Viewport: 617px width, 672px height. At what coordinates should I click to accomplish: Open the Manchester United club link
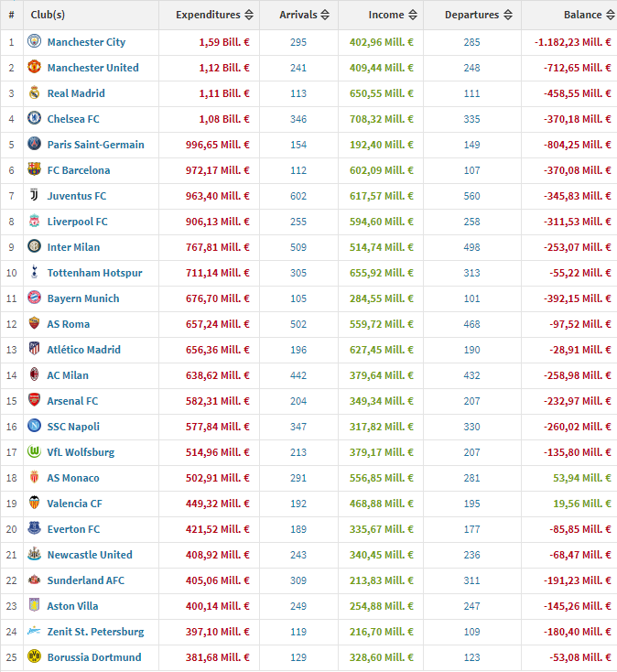click(92, 68)
